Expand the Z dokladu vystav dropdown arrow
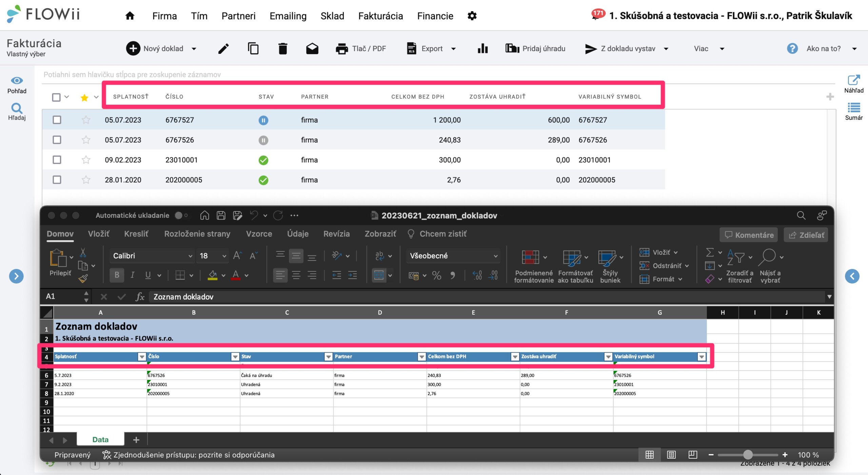 pos(666,49)
